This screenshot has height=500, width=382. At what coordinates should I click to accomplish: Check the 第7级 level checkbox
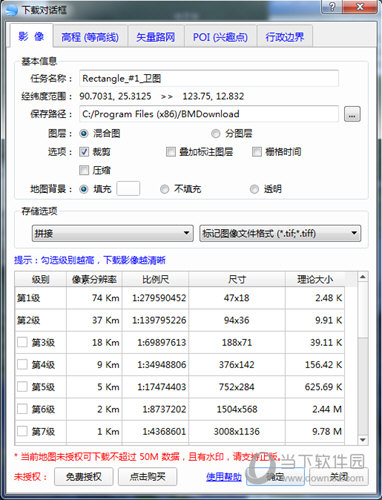click(x=22, y=431)
